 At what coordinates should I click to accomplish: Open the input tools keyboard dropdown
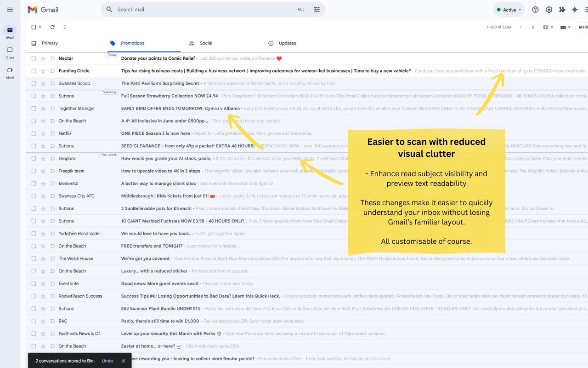click(565, 27)
